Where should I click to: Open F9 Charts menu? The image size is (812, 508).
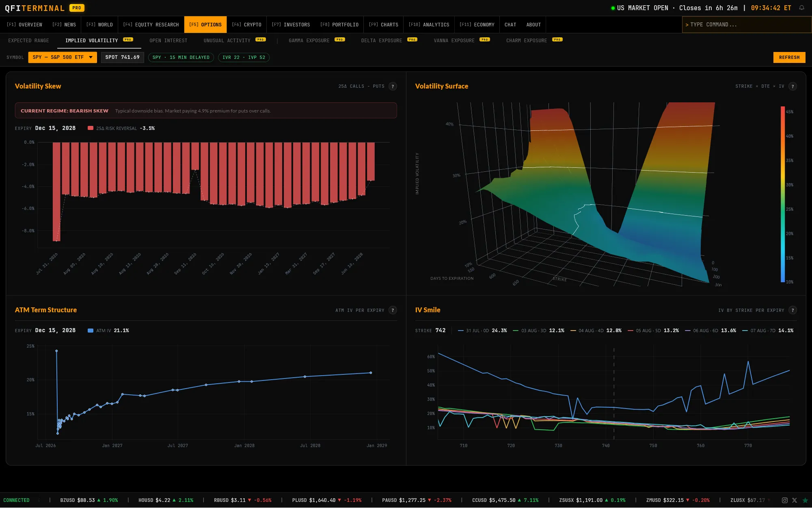(x=384, y=25)
